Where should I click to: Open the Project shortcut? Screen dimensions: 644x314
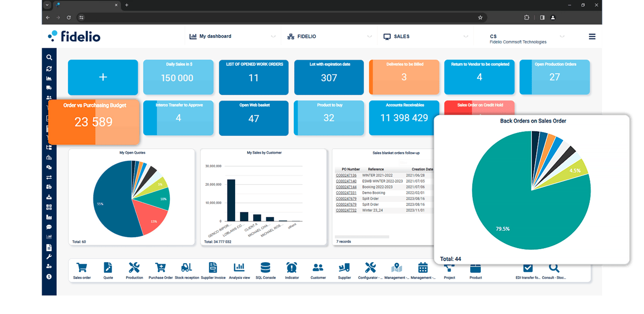pyautogui.click(x=450, y=271)
